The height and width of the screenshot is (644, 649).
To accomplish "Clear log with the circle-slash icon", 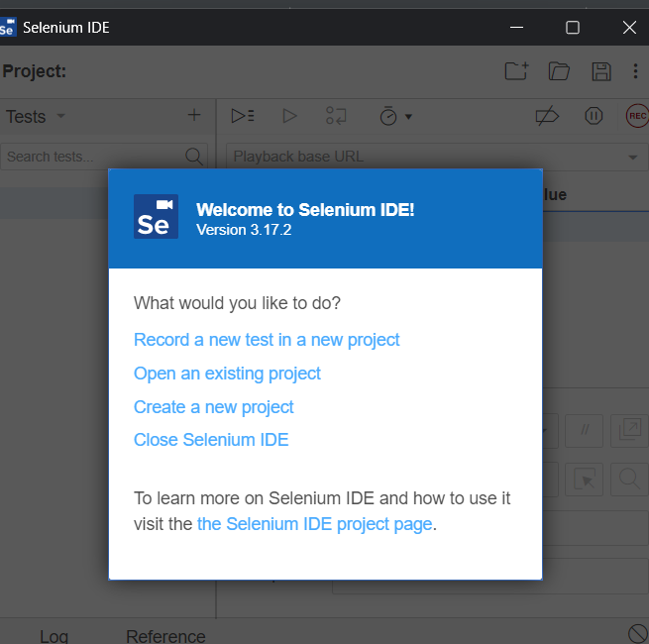I will pos(638,634).
